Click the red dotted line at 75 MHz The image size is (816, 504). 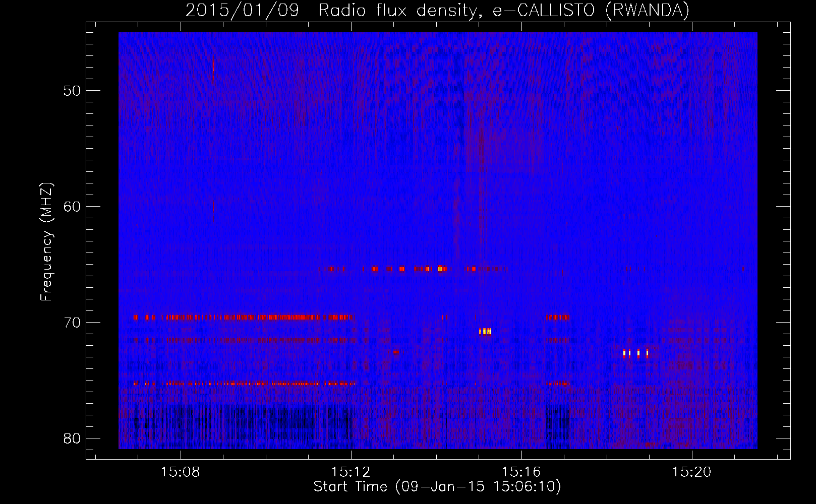[244, 384]
